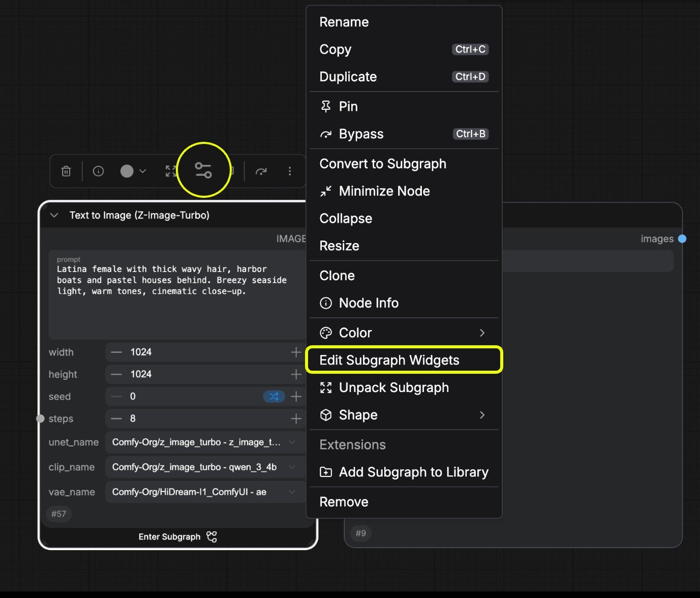Select Rename from context menu
Screen dimensions: 700x598
404,22
